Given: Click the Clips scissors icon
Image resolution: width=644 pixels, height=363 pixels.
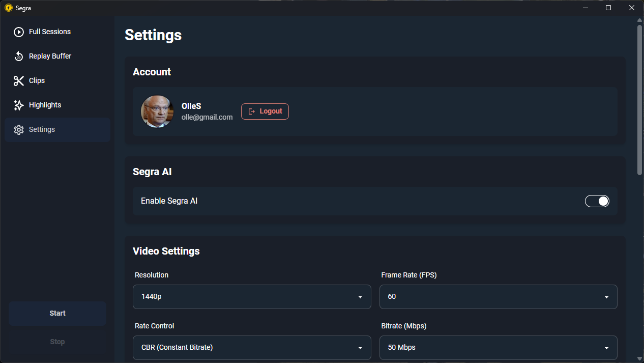Looking at the screenshot, I should pos(19,80).
